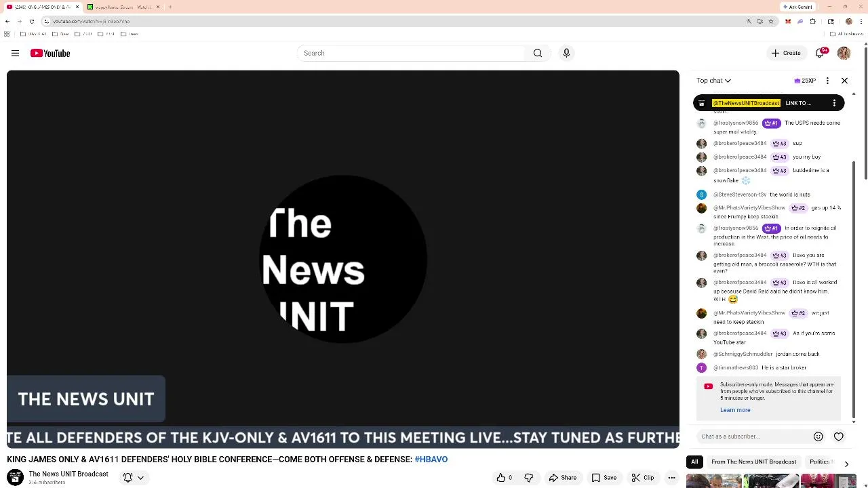
Task: Open the YouTube hamburger guide menu
Action: (x=15, y=53)
